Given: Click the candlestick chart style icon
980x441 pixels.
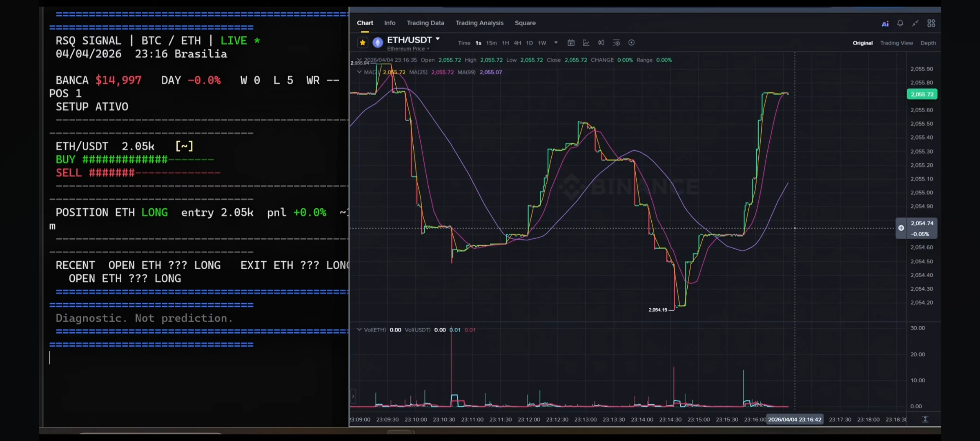Looking at the screenshot, I should point(601,42).
